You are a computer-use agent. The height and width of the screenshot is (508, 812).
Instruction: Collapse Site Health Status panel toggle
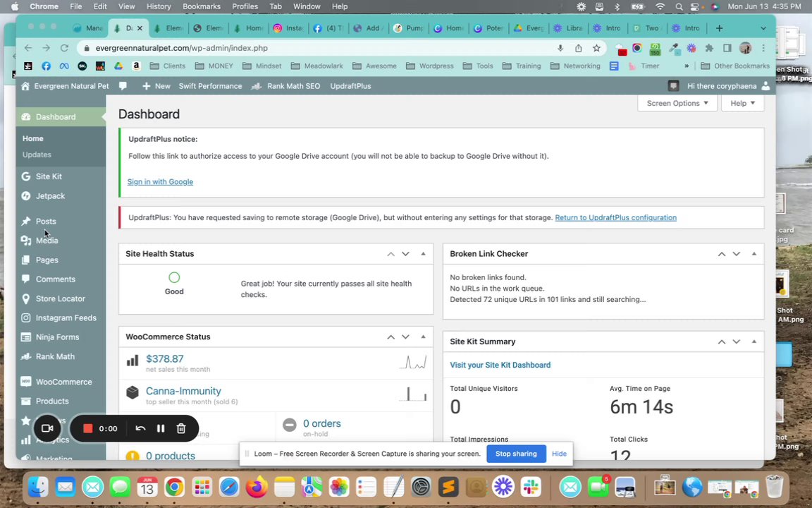423,254
